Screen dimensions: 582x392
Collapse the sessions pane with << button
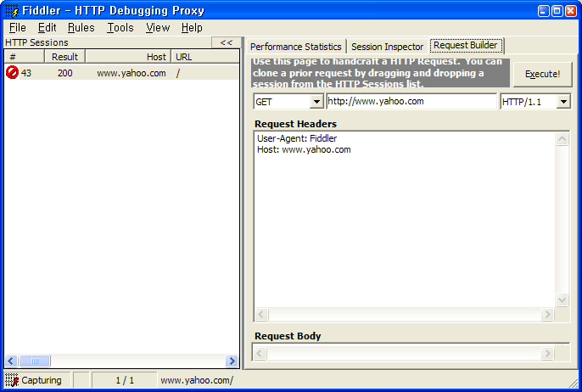(x=227, y=42)
